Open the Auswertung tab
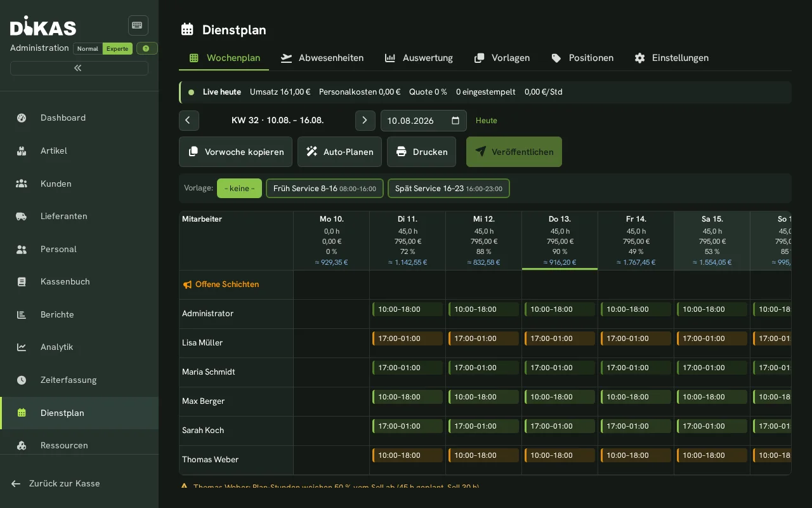 click(419, 58)
